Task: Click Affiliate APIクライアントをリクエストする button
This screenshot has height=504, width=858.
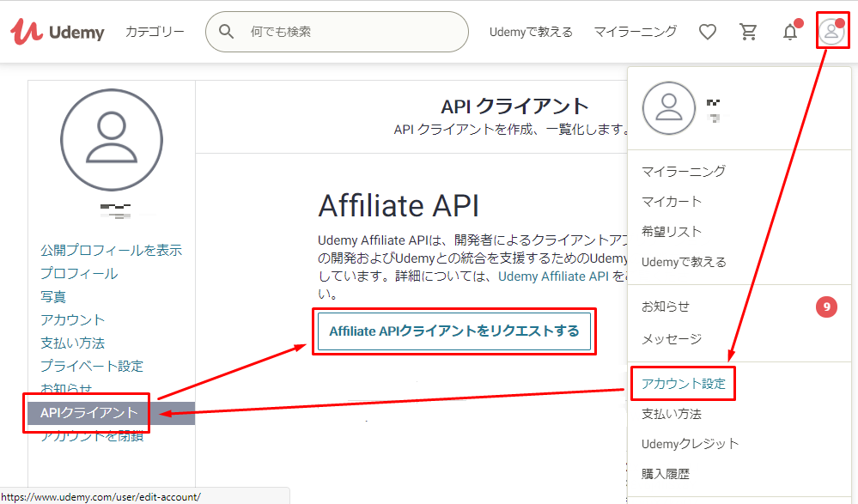Action: pos(454,331)
